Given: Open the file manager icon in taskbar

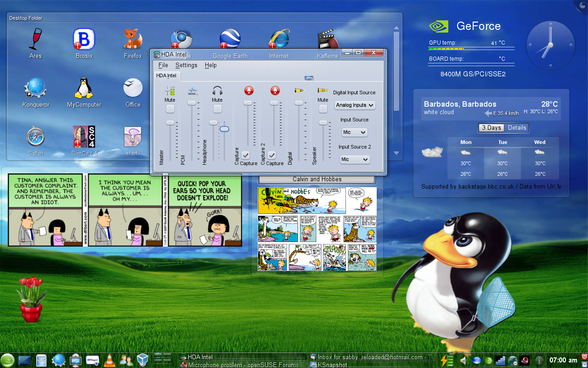Looking at the screenshot, I should pos(42,360).
